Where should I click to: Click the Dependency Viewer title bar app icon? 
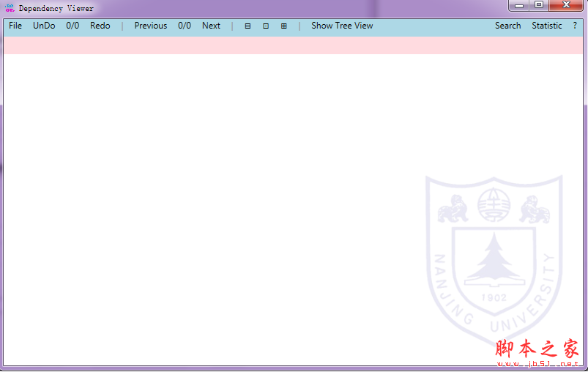10,8
